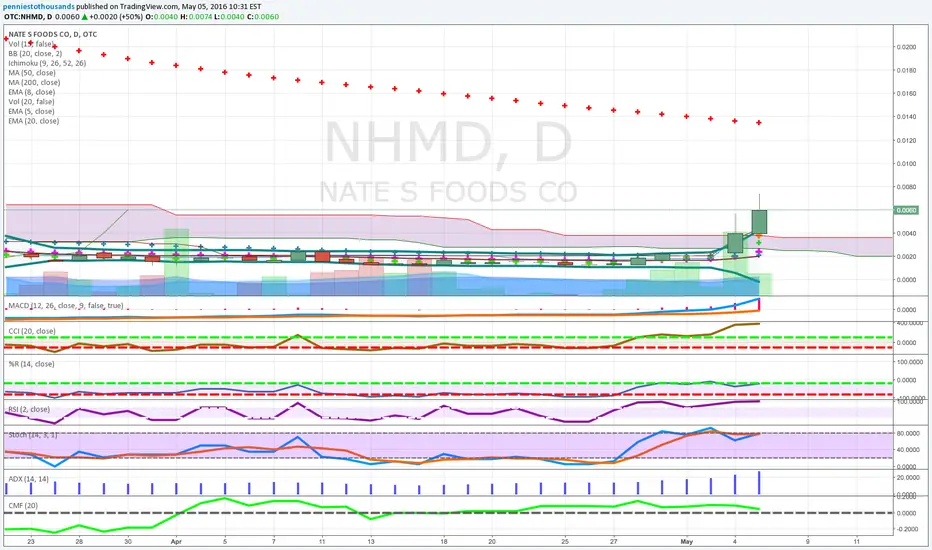Click the highlighted 0.0060 current price tag
Image resolution: width=932 pixels, height=550 pixels.
906,210
